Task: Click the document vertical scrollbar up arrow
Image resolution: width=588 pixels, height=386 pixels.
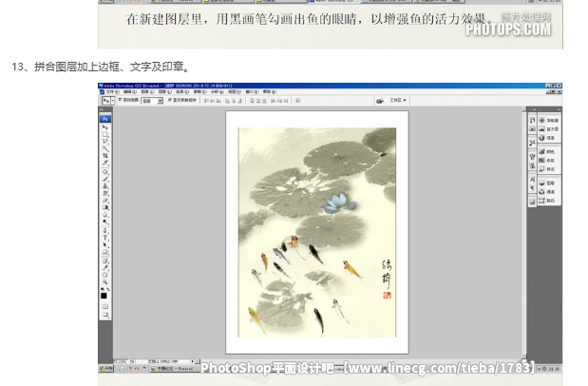Action: 523,109
